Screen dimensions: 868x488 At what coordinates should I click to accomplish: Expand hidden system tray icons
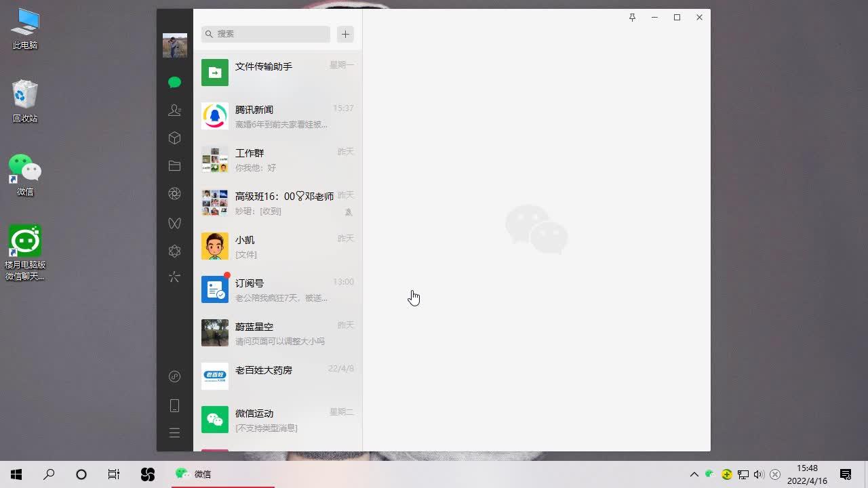tap(694, 474)
